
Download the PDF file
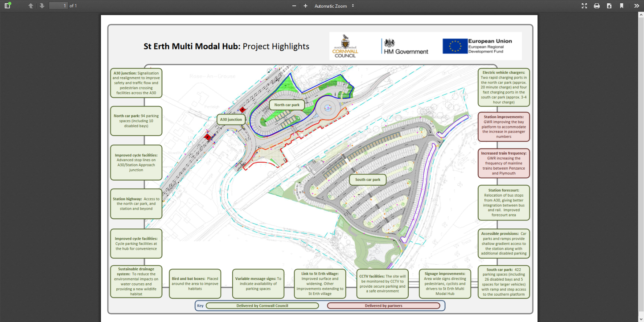609,6
